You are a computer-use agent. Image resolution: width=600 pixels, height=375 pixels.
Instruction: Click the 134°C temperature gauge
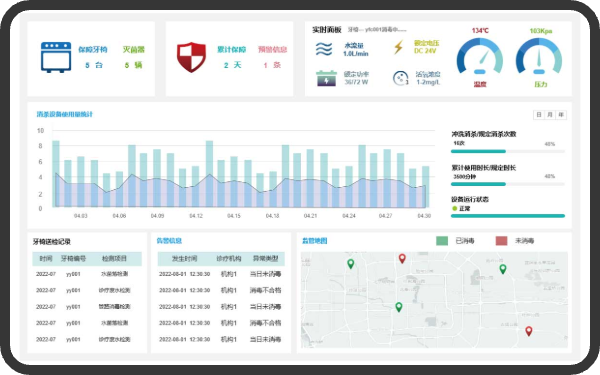coord(480,56)
